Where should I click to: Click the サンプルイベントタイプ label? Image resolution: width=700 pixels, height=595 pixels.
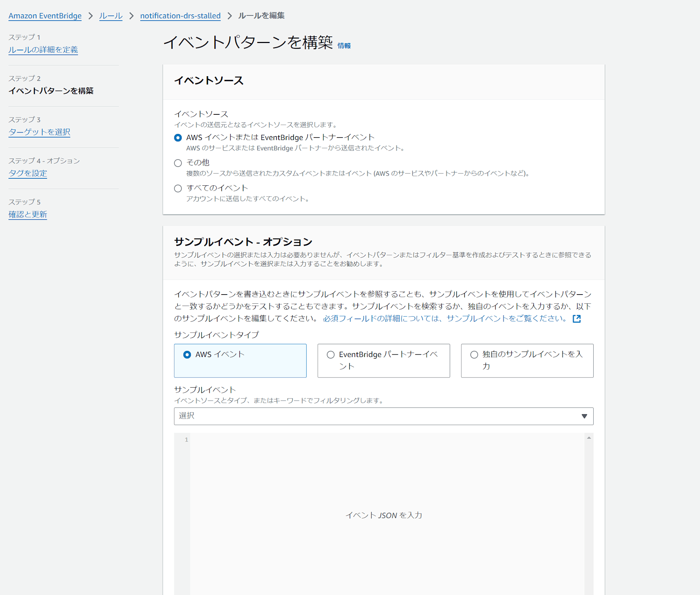tap(217, 335)
